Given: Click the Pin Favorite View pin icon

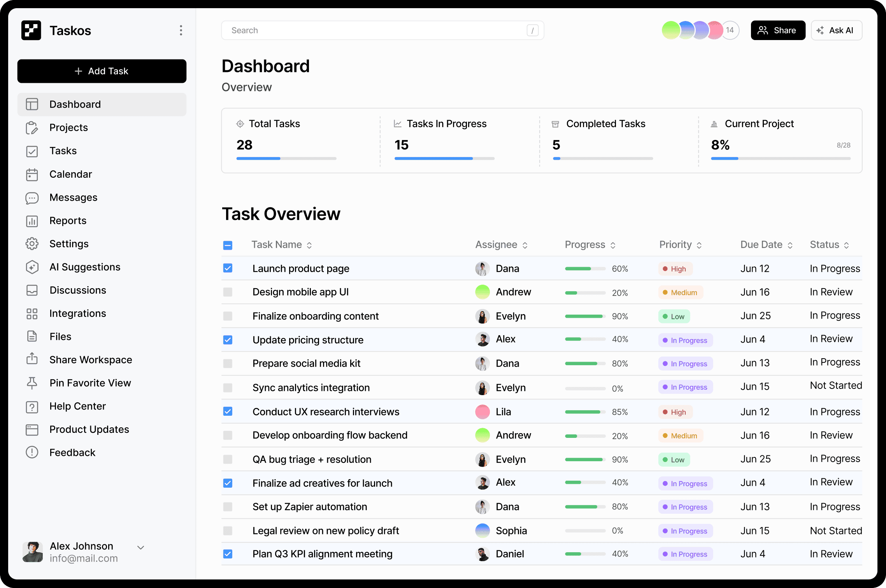Looking at the screenshot, I should click(32, 383).
